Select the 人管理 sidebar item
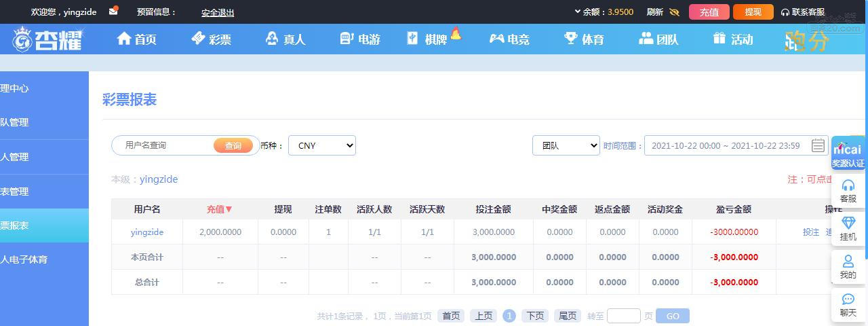868x326 pixels. (44, 157)
